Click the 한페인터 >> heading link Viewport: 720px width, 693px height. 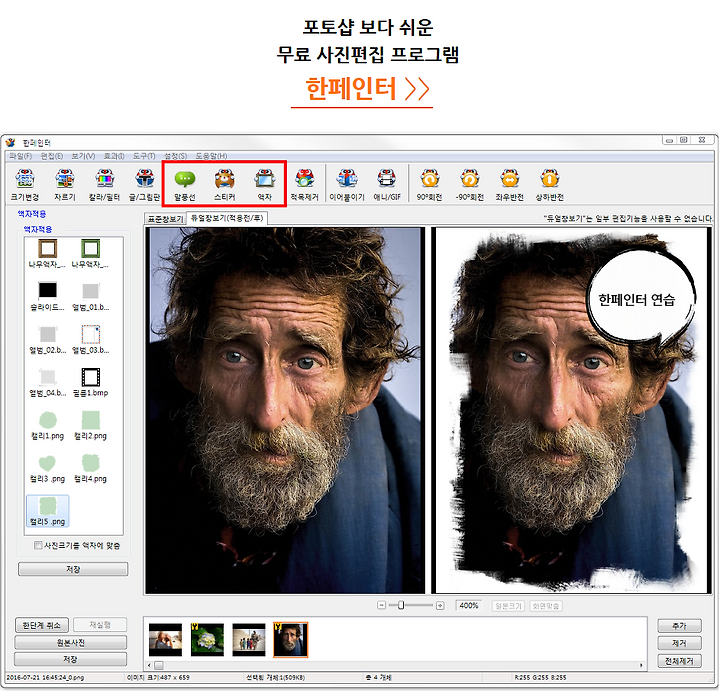click(x=367, y=89)
